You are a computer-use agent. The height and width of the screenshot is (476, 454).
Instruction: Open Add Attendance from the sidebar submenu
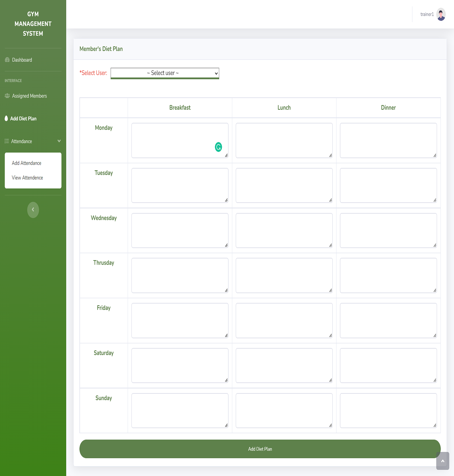coord(27,163)
